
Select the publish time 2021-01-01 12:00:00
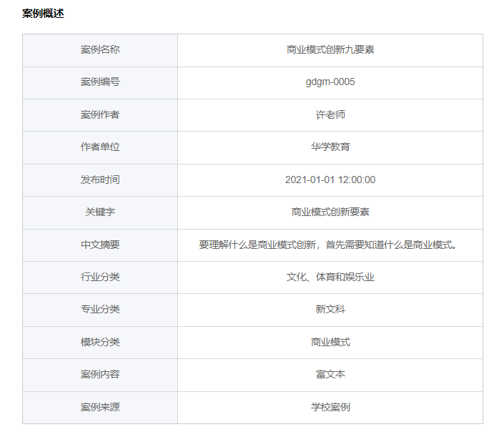(x=330, y=180)
